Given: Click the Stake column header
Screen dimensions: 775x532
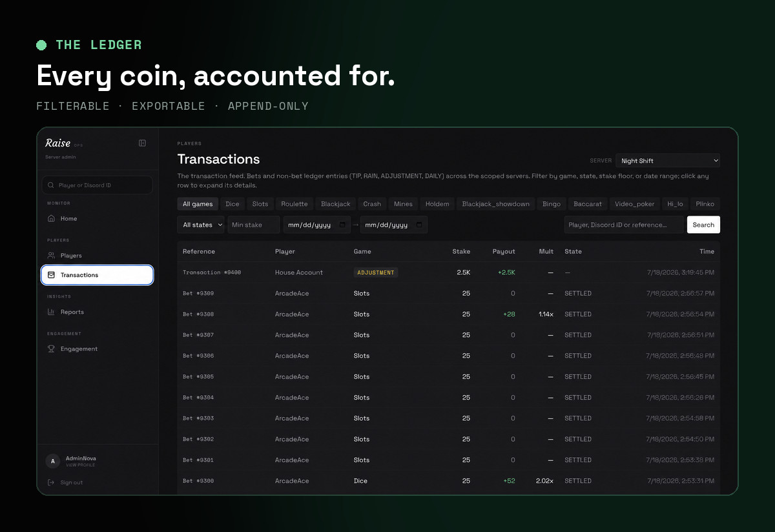Looking at the screenshot, I should coord(461,252).
